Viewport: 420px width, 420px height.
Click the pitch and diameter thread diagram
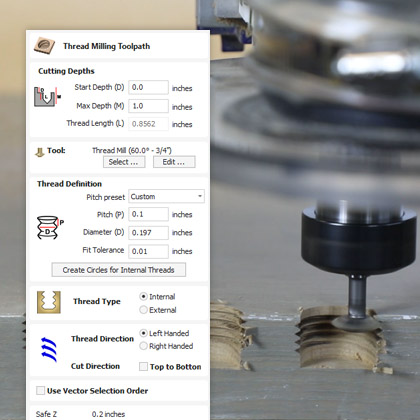50,227
